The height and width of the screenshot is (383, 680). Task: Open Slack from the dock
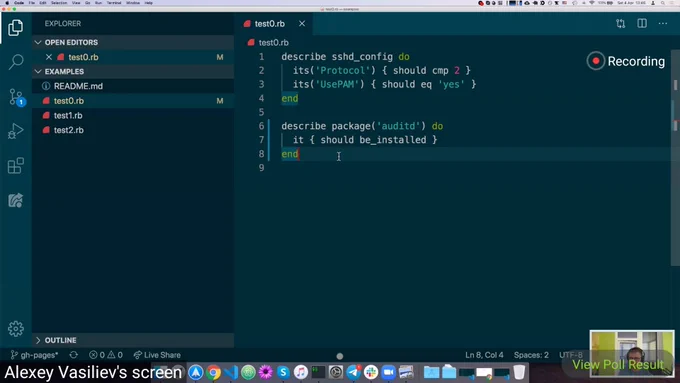click(x=371, y=372)
